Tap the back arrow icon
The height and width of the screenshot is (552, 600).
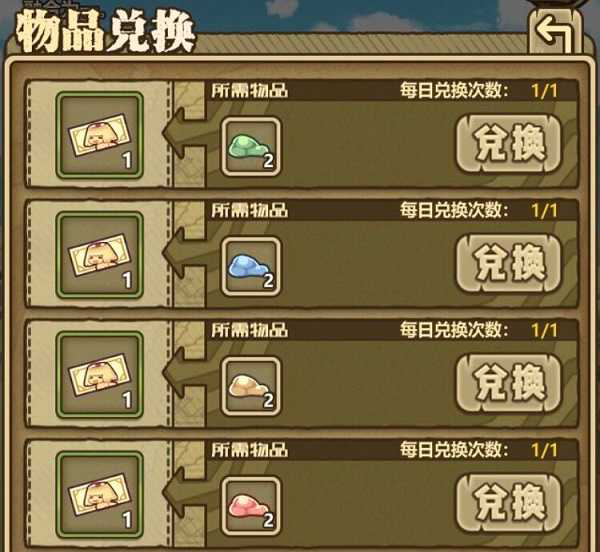pyautogui.click(x=555, y=32)
